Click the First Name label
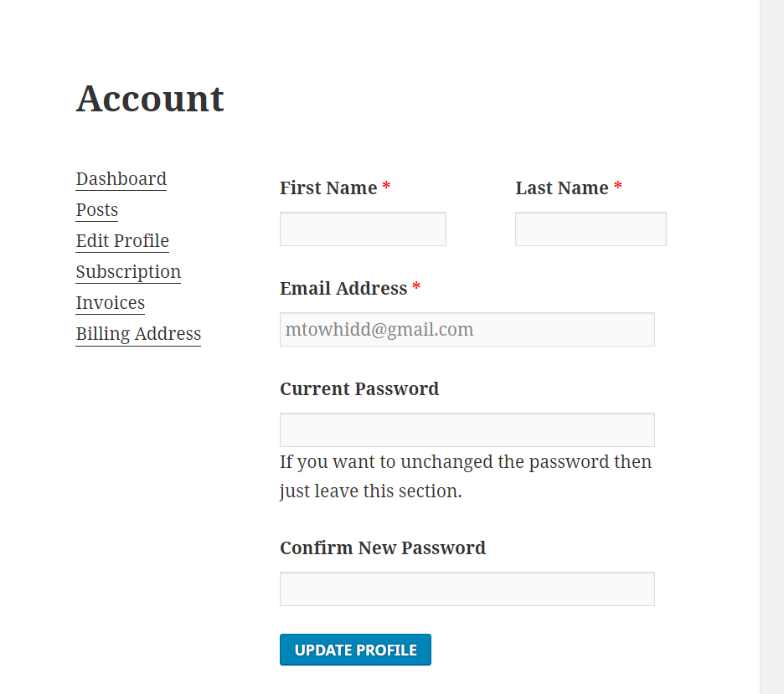Viewport: 784px width, 694px height. pos(328,188)
